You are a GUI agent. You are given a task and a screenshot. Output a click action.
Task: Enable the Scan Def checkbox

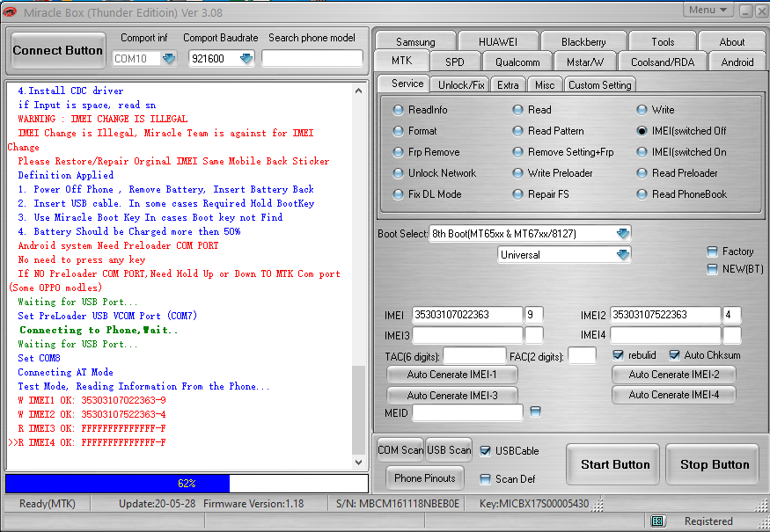(485, 479)
